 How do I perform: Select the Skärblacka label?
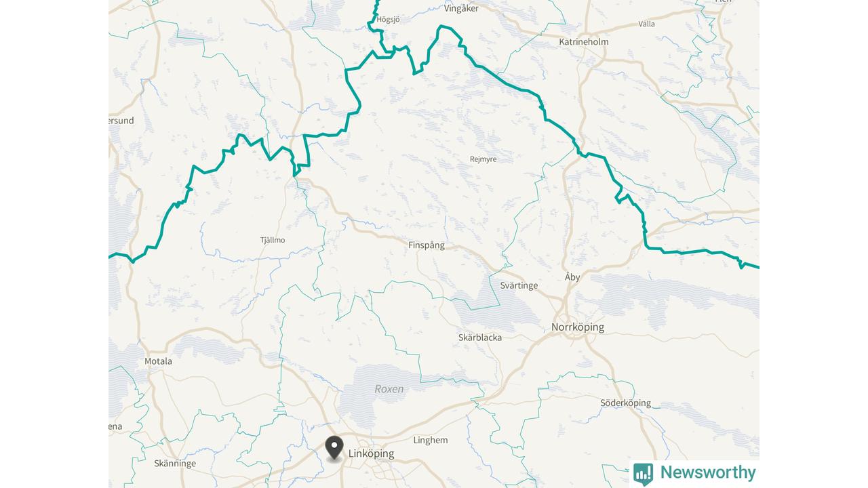[480, 338]
